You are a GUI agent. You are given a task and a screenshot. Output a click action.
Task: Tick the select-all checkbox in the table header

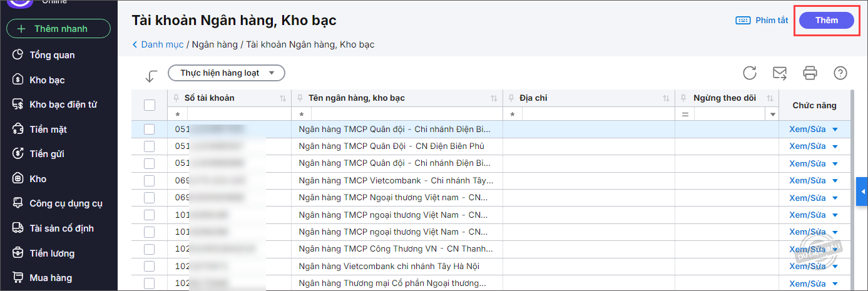tap(150, 105)
